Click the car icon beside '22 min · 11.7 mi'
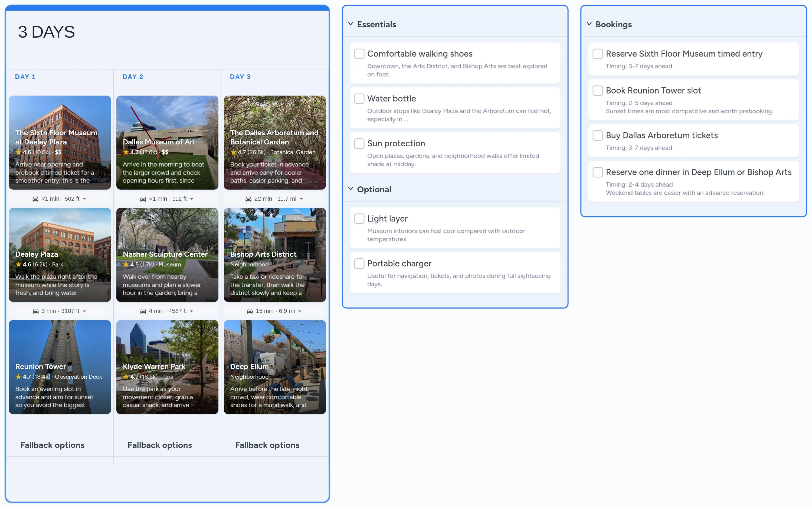 [248, 199]
